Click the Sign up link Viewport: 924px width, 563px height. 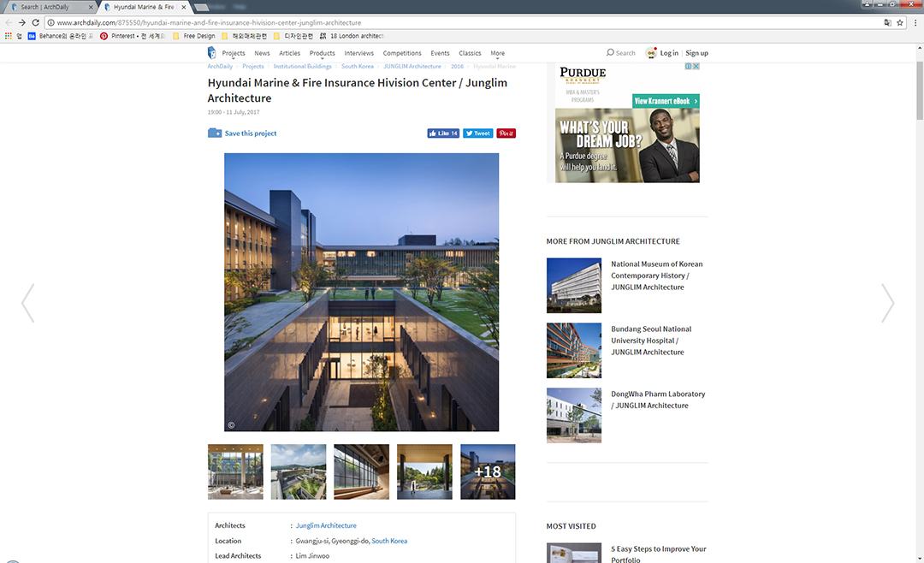point(696,53)
